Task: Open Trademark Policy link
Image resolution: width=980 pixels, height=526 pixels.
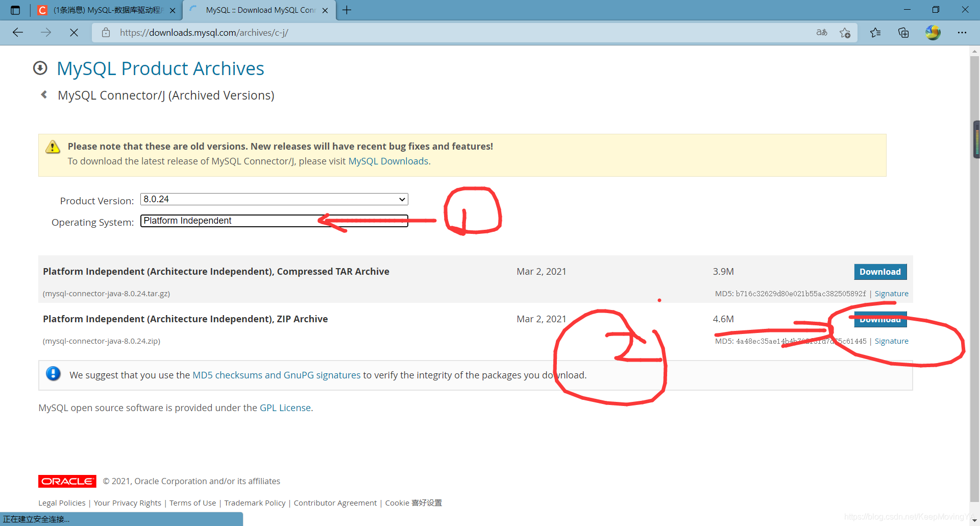Action: coord(255,503)
